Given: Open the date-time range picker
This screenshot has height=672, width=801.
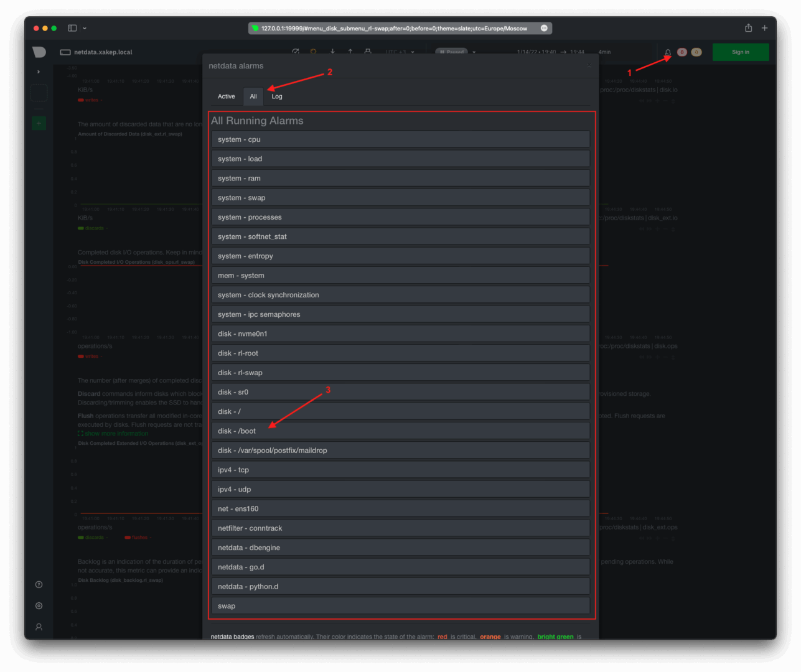Looking at the screenshot, I should (x=563, y=52).
